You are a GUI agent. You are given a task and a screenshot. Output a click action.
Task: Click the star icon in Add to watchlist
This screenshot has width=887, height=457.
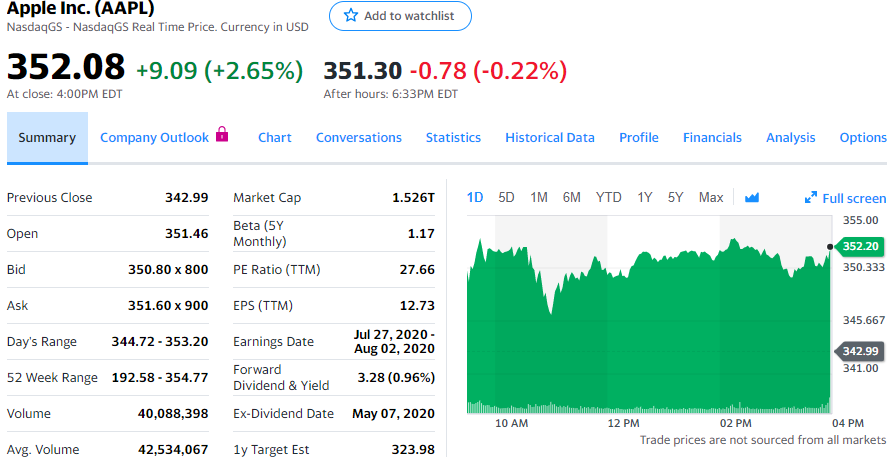[351, 16]
